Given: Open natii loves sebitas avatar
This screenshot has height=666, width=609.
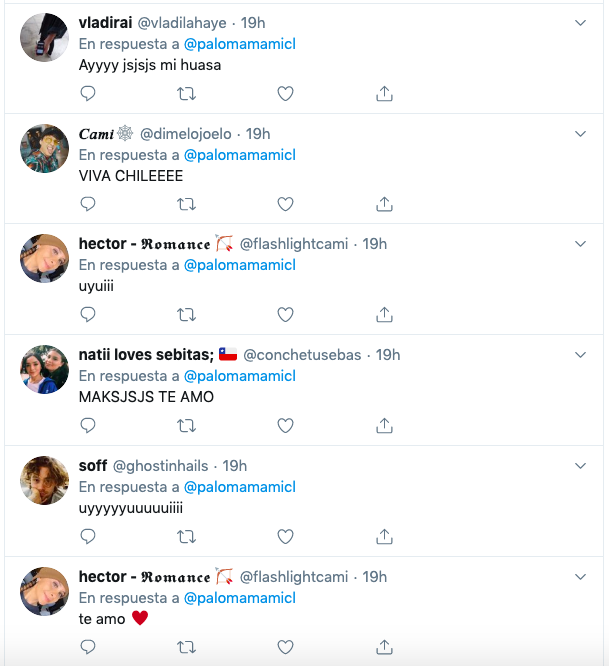Looking at the screenshot, I should 45,370.
